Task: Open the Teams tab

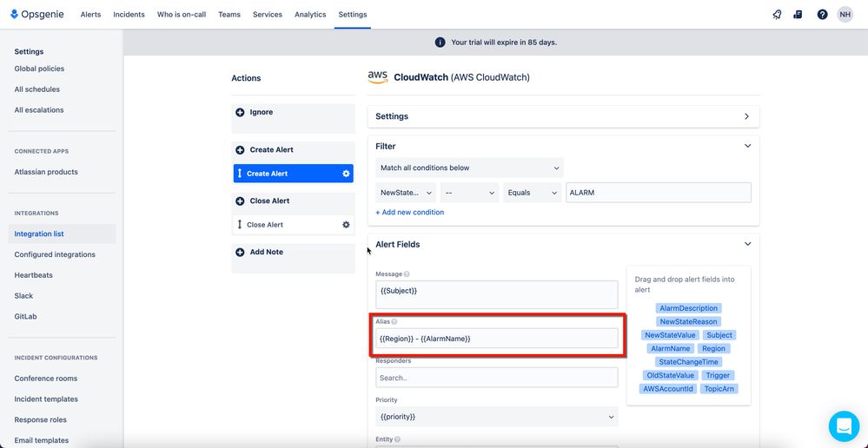Action: [229, 15]
